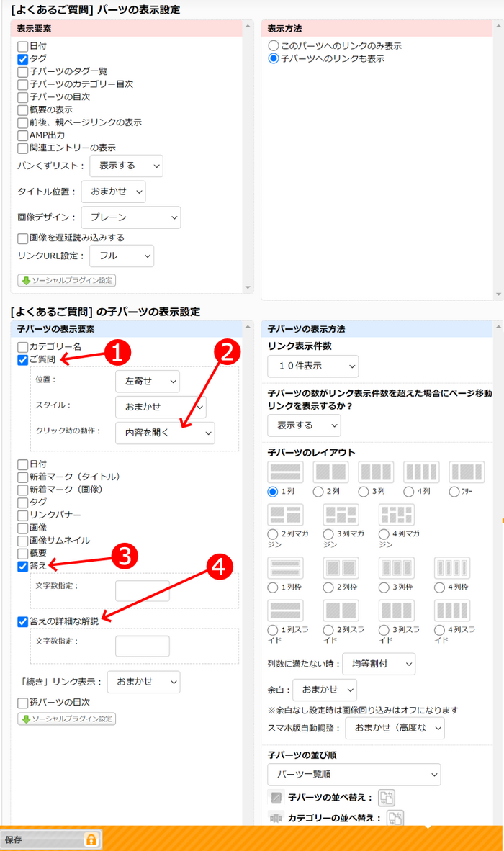
Task: Uncheck the 答えの詳細な解説 checkbox
Action: (23, 621)
